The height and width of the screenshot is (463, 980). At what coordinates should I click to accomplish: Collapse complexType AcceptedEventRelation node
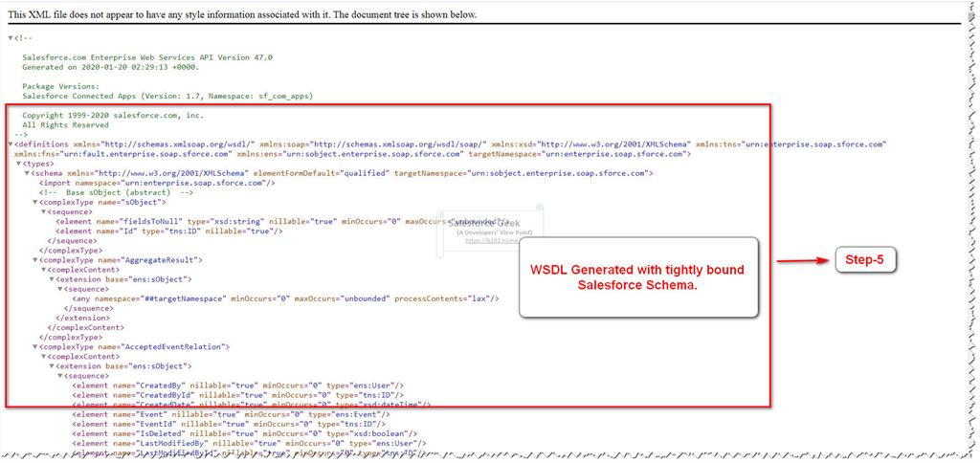tap(35, 347)
